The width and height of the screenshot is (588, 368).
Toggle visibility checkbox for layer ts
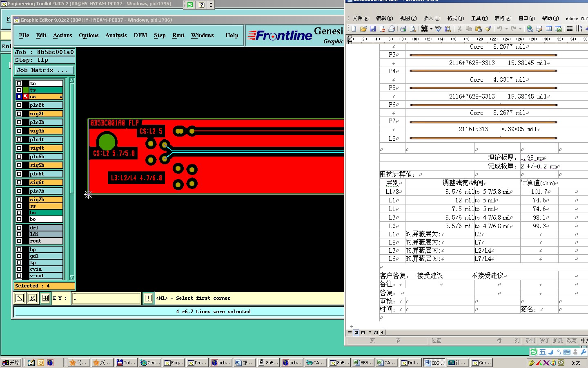click(19, 90)
